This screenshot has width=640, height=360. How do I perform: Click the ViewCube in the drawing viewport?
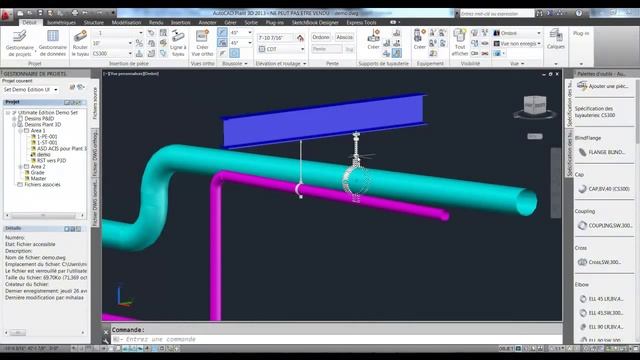point(535,106)
